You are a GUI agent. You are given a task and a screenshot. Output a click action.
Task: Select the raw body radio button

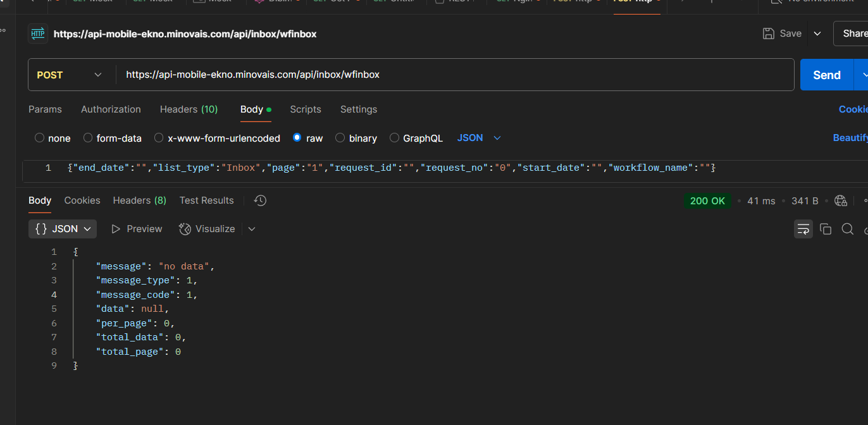tap(297, 138)
